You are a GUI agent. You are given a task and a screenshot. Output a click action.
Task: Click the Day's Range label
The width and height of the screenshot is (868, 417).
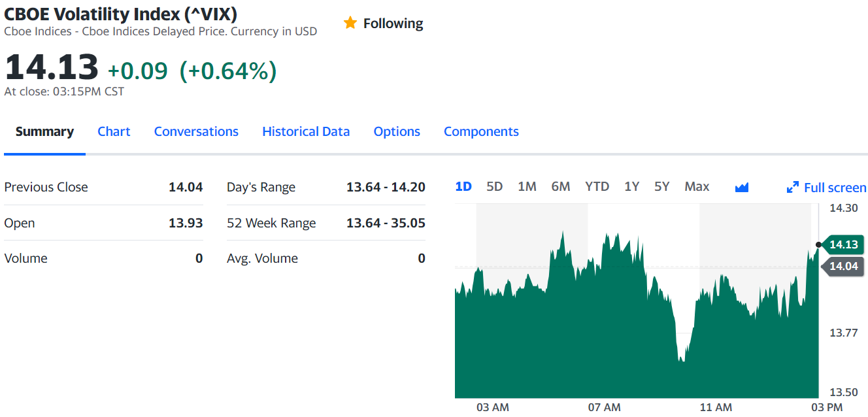pos(261,187)
